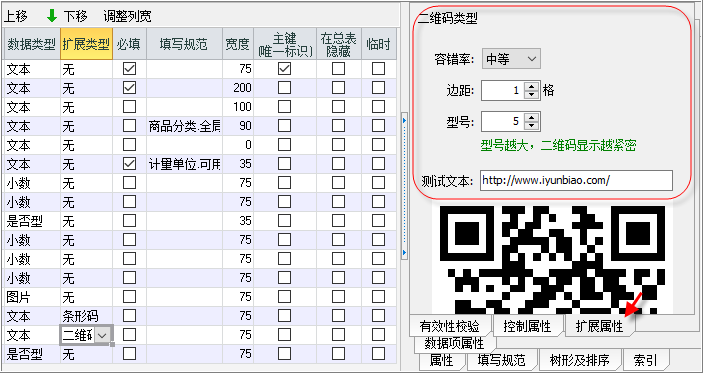
Task: Click the 必填 column header
Action: coord(129,43)
